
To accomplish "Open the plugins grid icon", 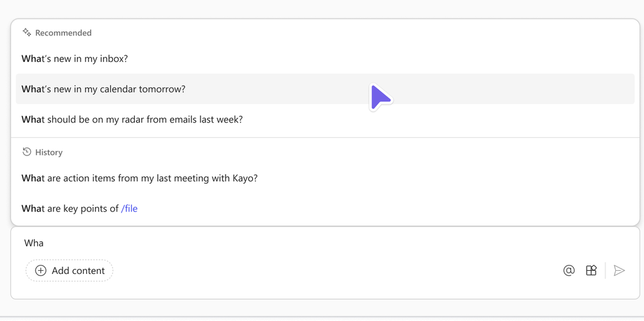I will click(591, 271).
